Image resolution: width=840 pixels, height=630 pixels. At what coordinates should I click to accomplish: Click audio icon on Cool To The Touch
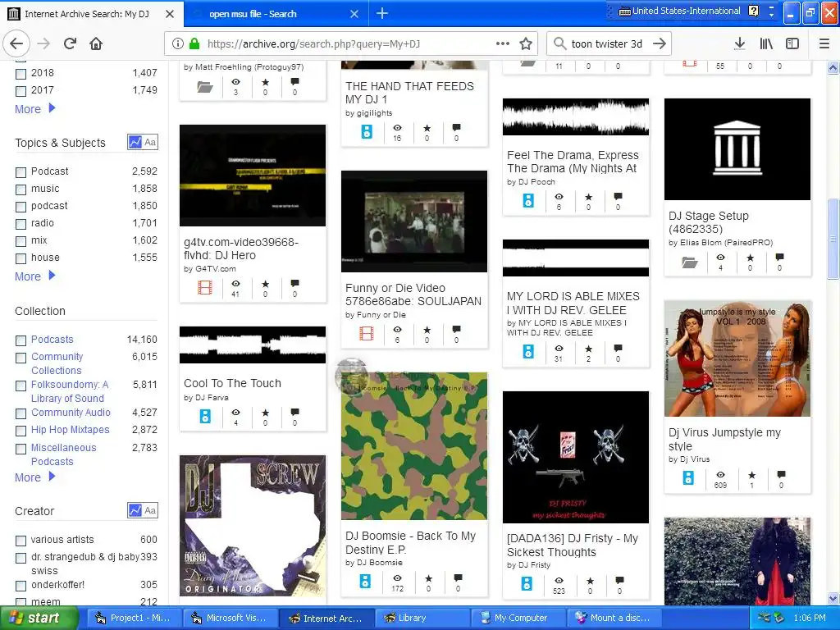coord(205,416)
